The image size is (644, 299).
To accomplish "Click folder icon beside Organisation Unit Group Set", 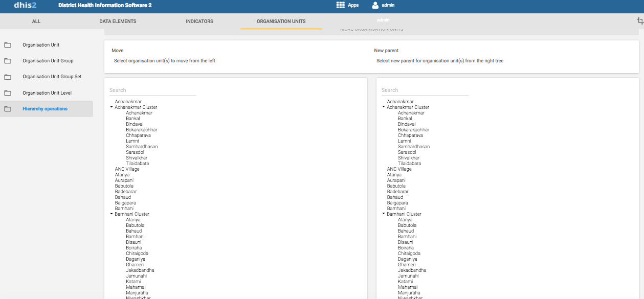I will [x=8, y=77].
